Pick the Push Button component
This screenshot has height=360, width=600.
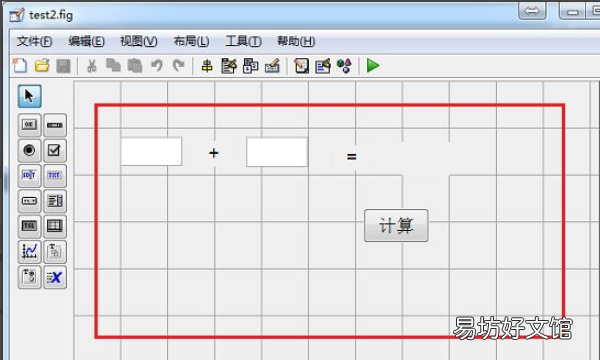click(x=29, y=125)
